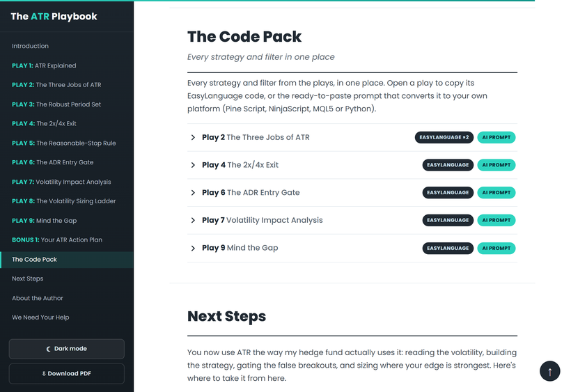Click the Play 9 Mind the Gap row title
Image resolution: width=571 pixels, height=392 pixels.
(x=240, y=248)
